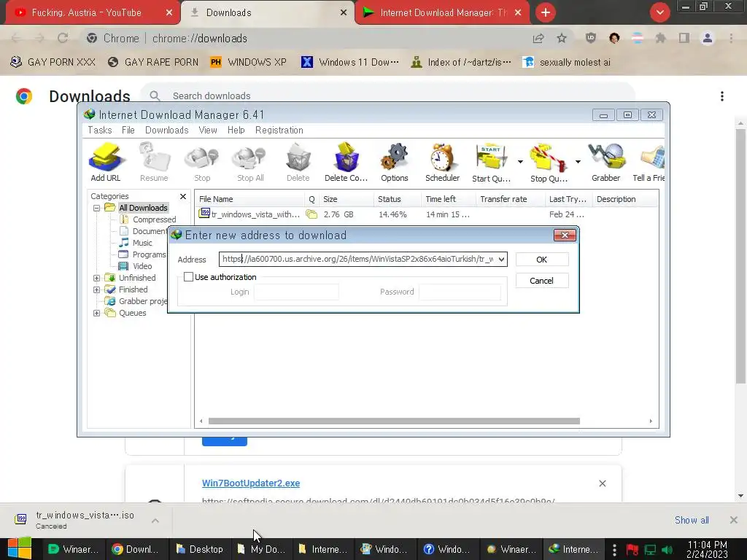Click the Start Queue icon
Screen dimensions: 747x560
491,162
